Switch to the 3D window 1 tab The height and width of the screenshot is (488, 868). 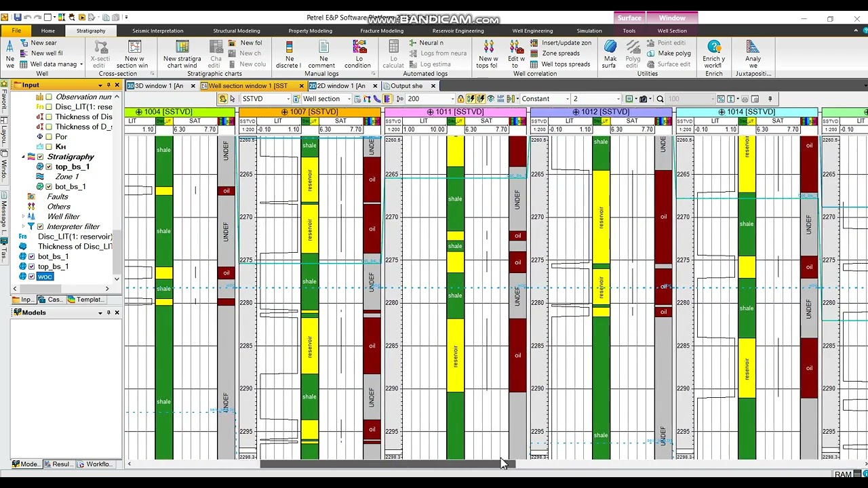(159, 86)
